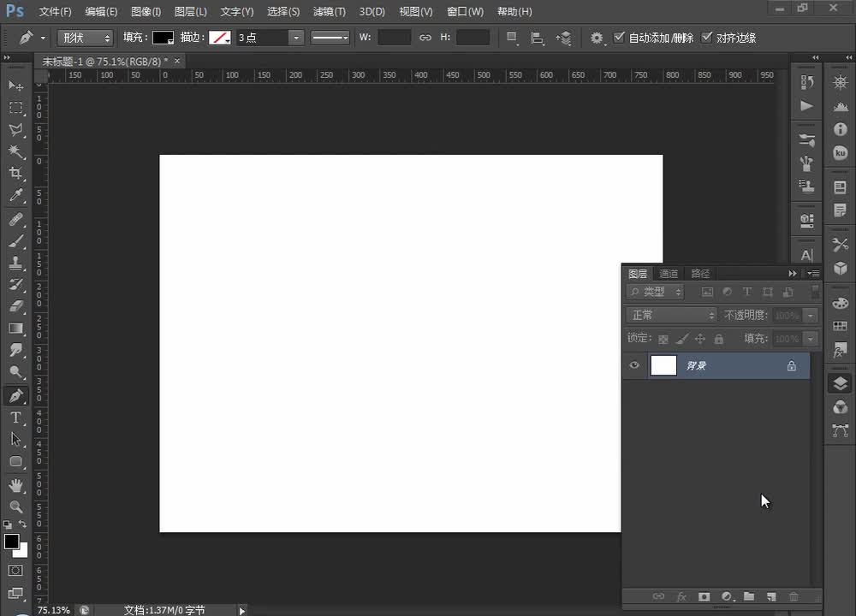Viewport: 856px width, 616px height.
Task: Toggle type layer filter
Action: point(747,292)
